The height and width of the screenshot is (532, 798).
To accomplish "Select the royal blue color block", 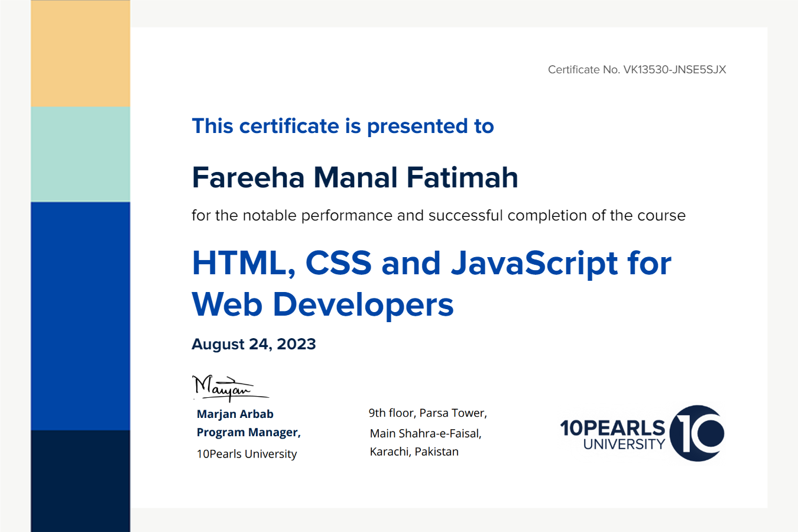I will pyautogui.click(x=80, y=316).
